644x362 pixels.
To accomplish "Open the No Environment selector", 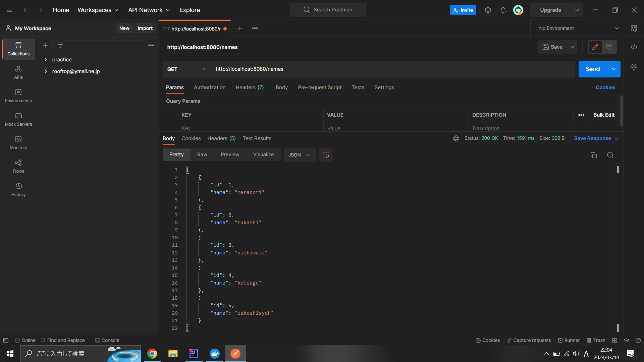I will pyautogui.click(x=579, y=28).
